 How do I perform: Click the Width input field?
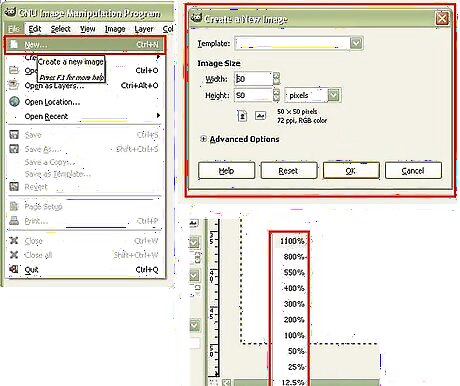(x=253, y=79)
